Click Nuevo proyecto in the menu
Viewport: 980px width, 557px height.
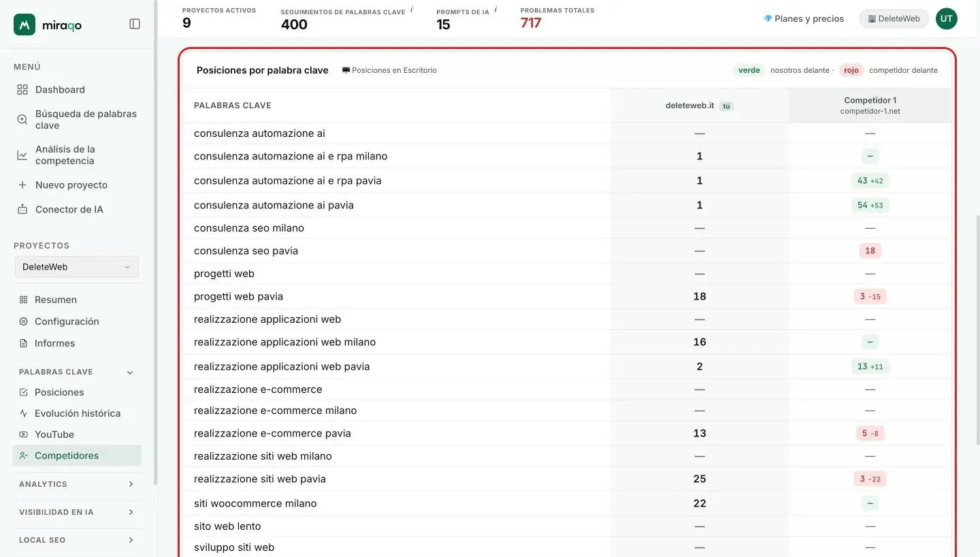coord(71,185)
